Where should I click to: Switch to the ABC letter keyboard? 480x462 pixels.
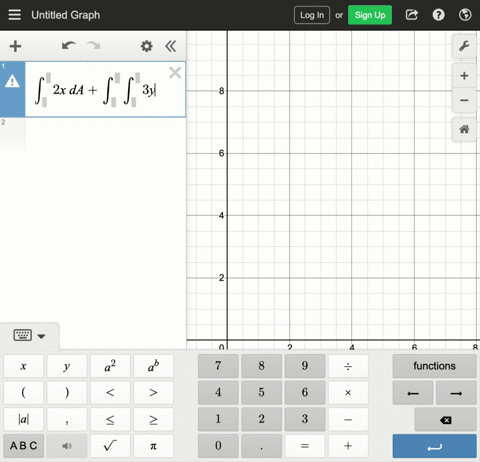tap(23, 446)
